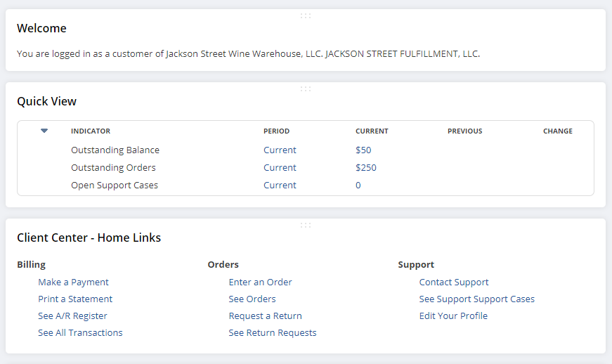Click the PREVIOUS column header
The height and width of the screenshot is (364, 612).
pyautogui.click(x=465, y=131)
